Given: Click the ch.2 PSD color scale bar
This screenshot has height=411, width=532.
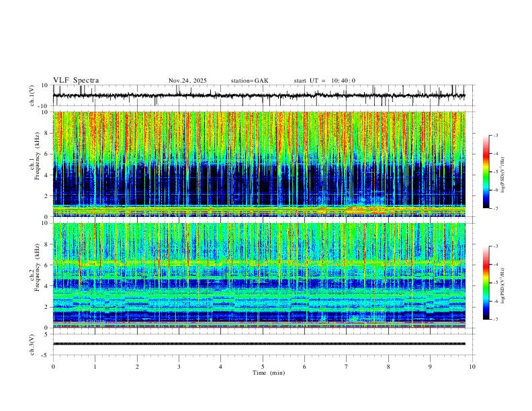Looking at the screenshot, I should tap(486, 283).
